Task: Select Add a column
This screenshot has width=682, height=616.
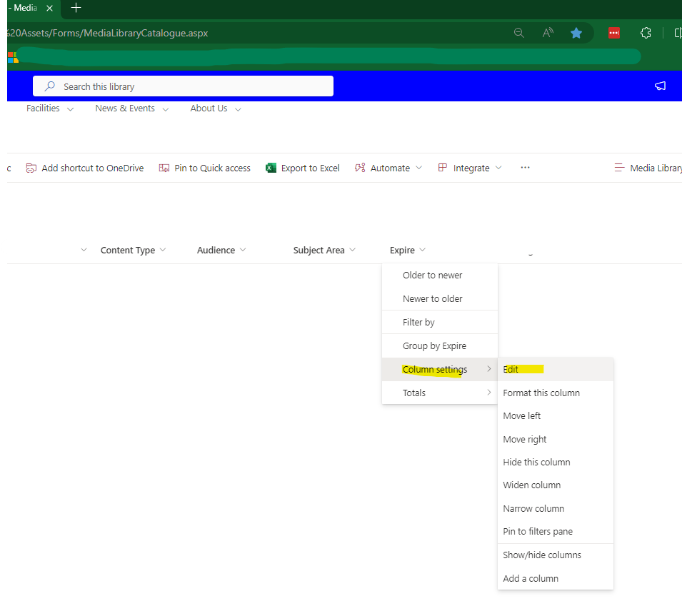Action: click(556, 578)
